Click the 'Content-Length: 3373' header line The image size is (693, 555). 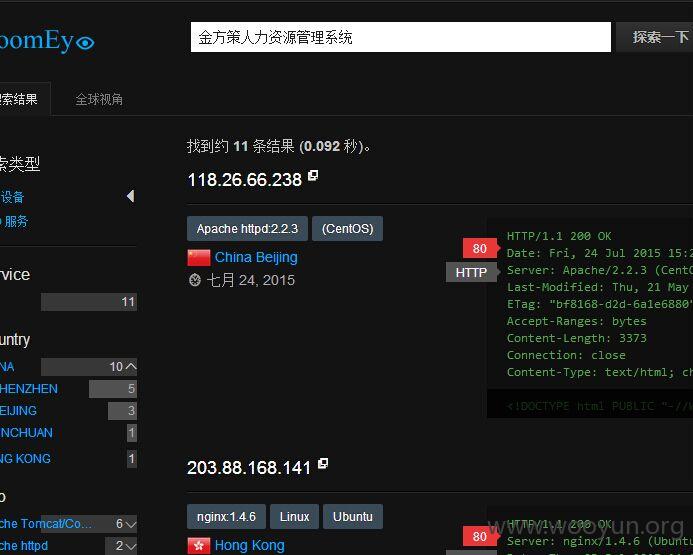(576, 338)
